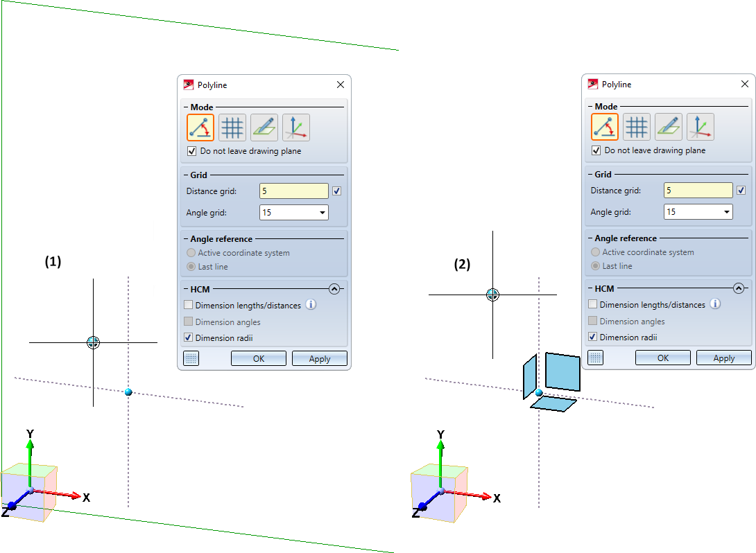
Task: Click the X axis arrow in right view
Action: tap(469, 495)
